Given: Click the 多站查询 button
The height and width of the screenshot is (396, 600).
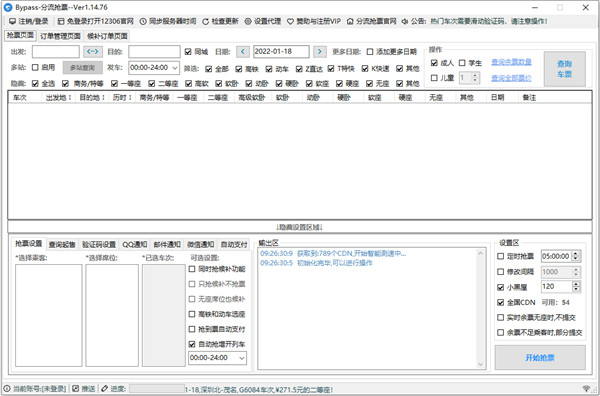Looking at the screenshot, I should pos(83,68).
